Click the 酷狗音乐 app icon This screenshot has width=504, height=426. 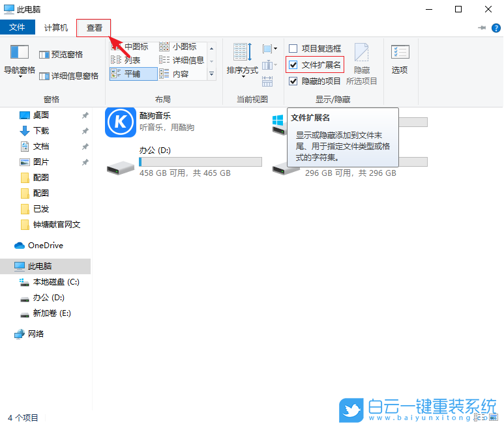tap(121, 122)
